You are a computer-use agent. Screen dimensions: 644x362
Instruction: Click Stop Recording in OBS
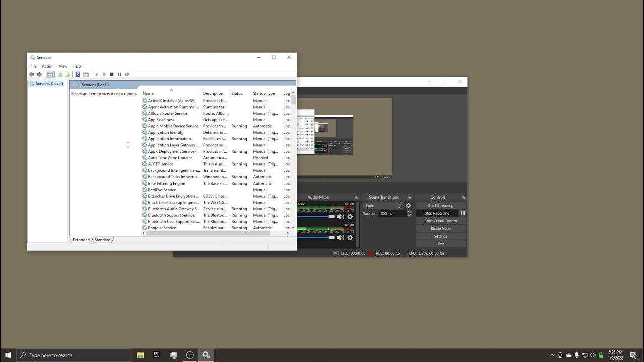tap(437, 213)
